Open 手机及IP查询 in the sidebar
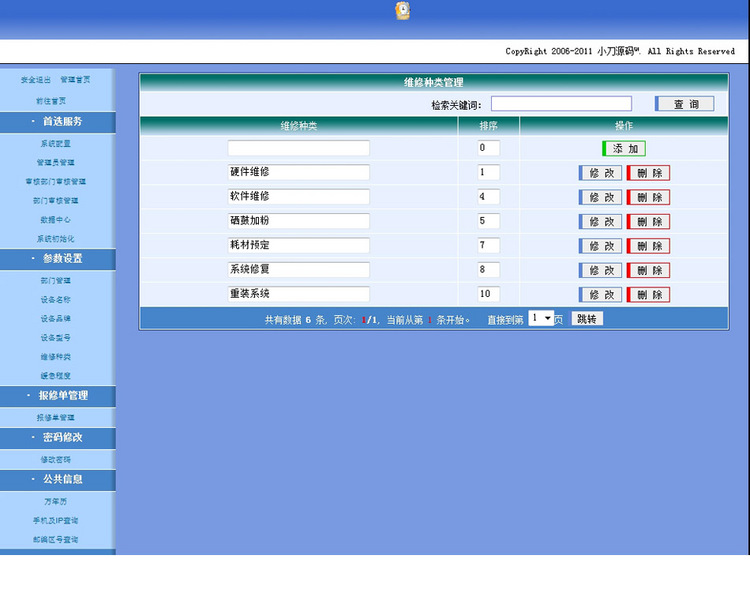The width and height of the screenshot is (750, 589). point(55,521)
